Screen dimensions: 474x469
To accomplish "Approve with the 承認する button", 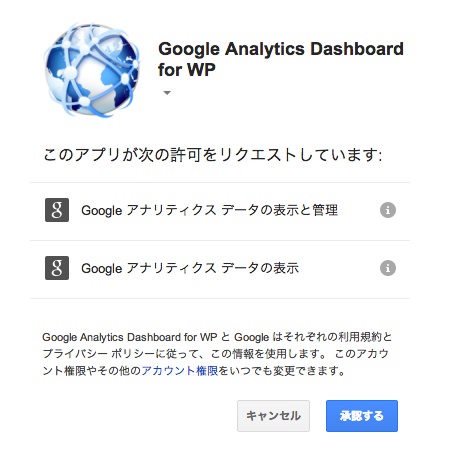I will [x=362, y=416].
